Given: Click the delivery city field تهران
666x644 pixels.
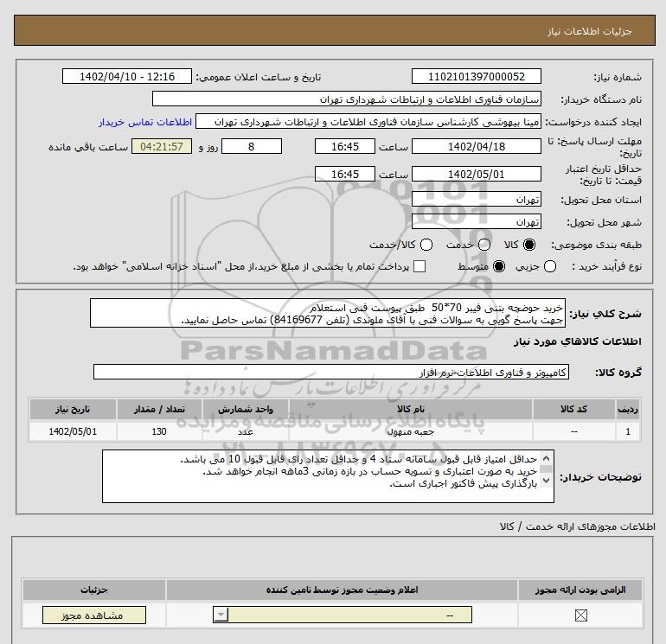Looking at the screenshot, I should (x=476, y=221).
